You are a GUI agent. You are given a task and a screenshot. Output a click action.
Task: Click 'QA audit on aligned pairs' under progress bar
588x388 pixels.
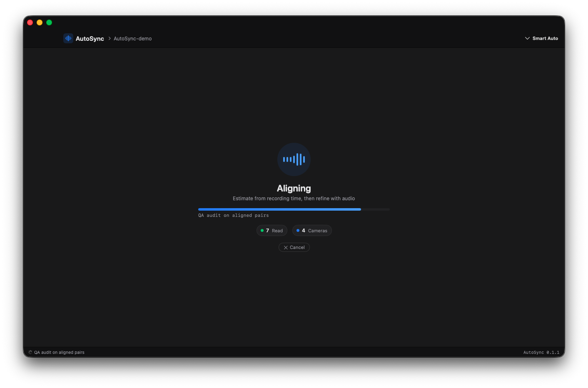(x=234, y=216)
